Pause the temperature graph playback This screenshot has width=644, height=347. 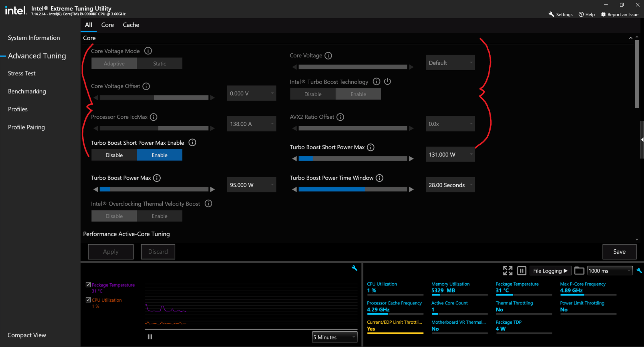(150, 337)
